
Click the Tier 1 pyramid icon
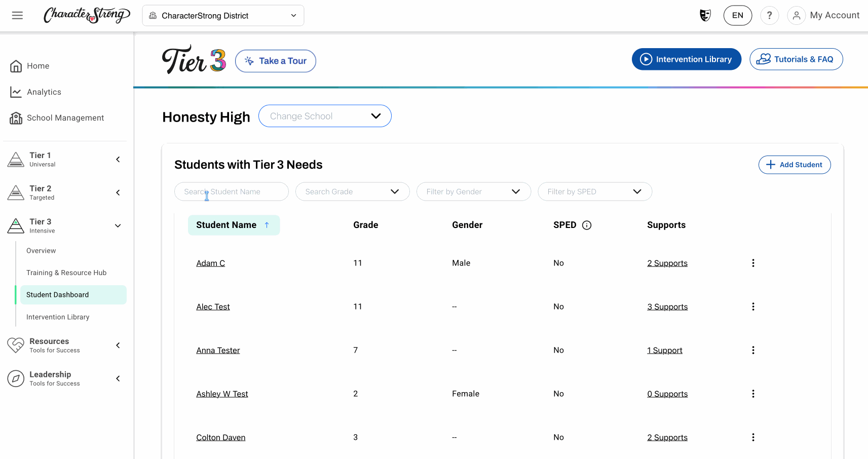(16, 159)
